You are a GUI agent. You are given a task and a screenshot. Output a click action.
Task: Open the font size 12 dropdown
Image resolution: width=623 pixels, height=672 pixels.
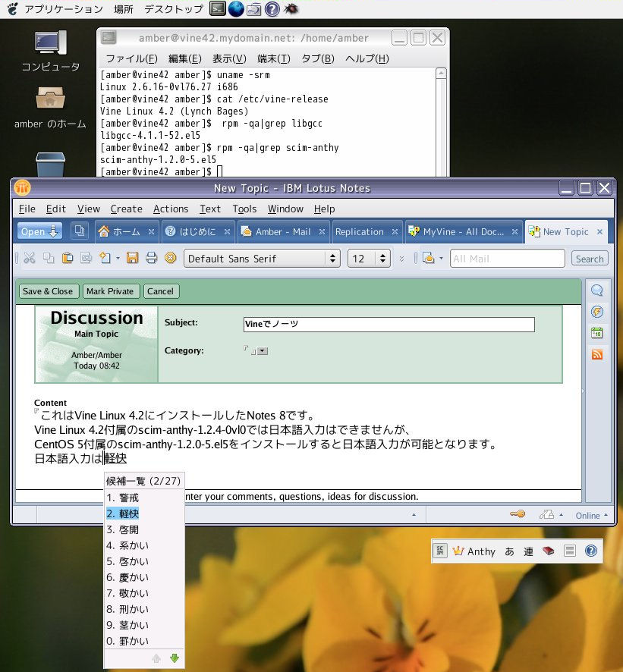pyautogui.click(x=383, y=259)
